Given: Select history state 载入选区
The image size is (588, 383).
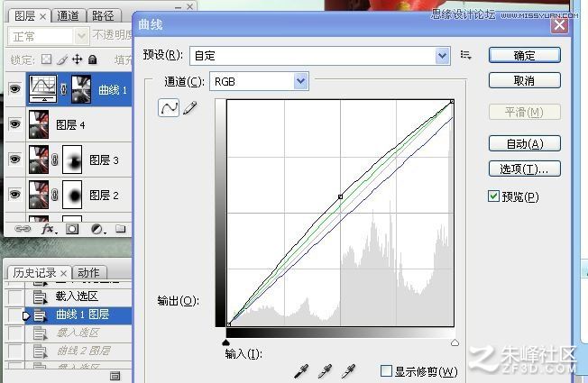Looking at the screenshot, I should 78,296.
